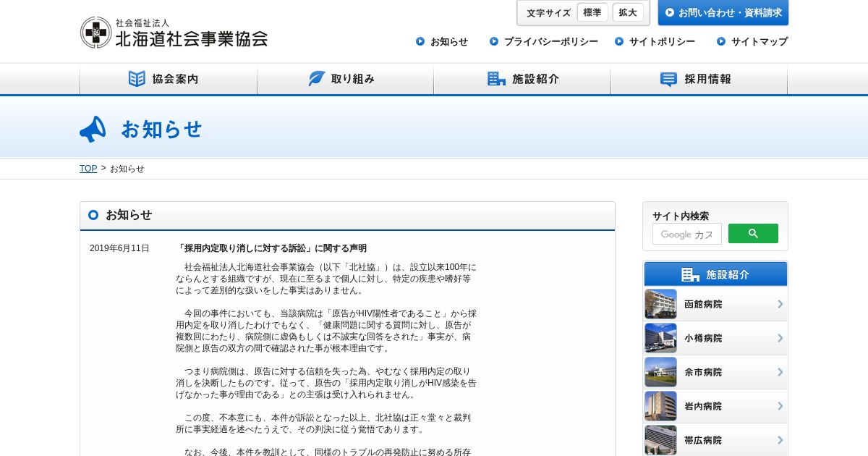
Task: Click bullet icon beside お知らせ header link
Action: (x=420, y=41)
